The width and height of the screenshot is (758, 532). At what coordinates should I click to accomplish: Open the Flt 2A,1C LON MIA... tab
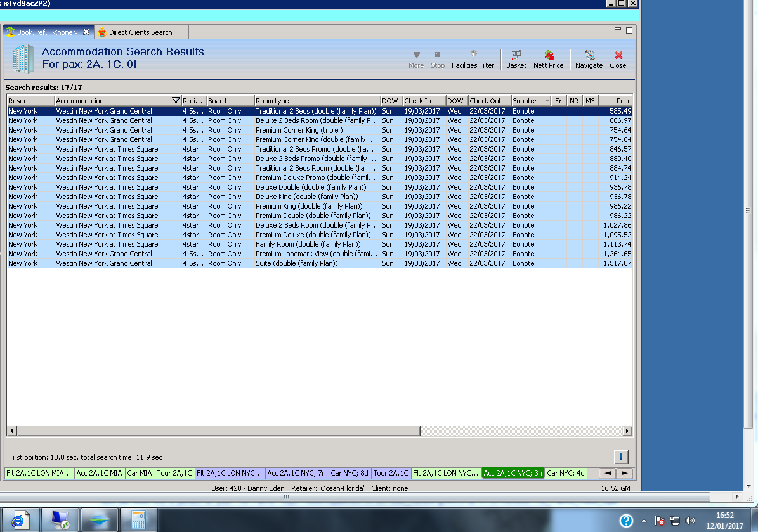pos(39,473)
